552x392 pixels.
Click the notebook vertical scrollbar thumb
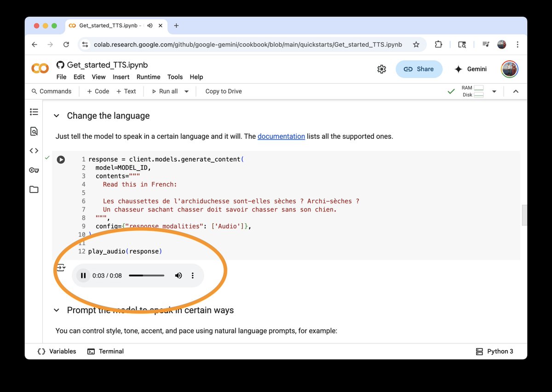pyautogui.click(x=524, y=215)
